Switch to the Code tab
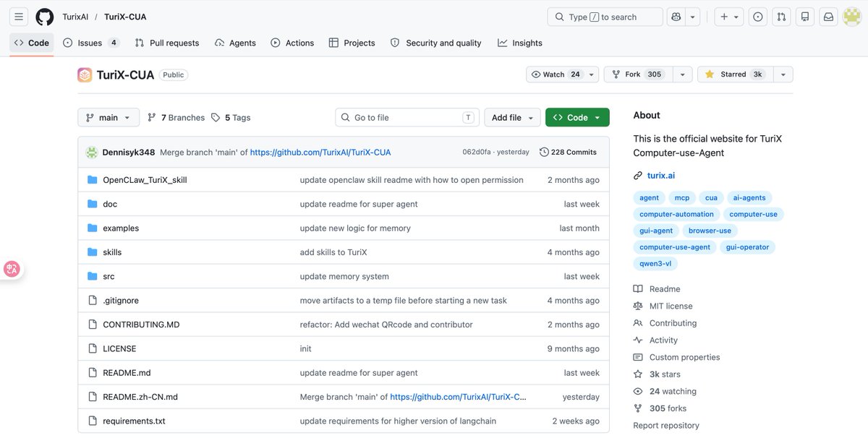The height and width of the screenshot is (438, 868). point(32,43)
